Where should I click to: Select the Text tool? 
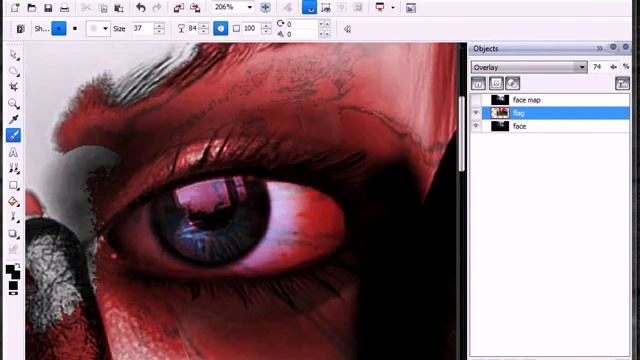tap(13, 152)
